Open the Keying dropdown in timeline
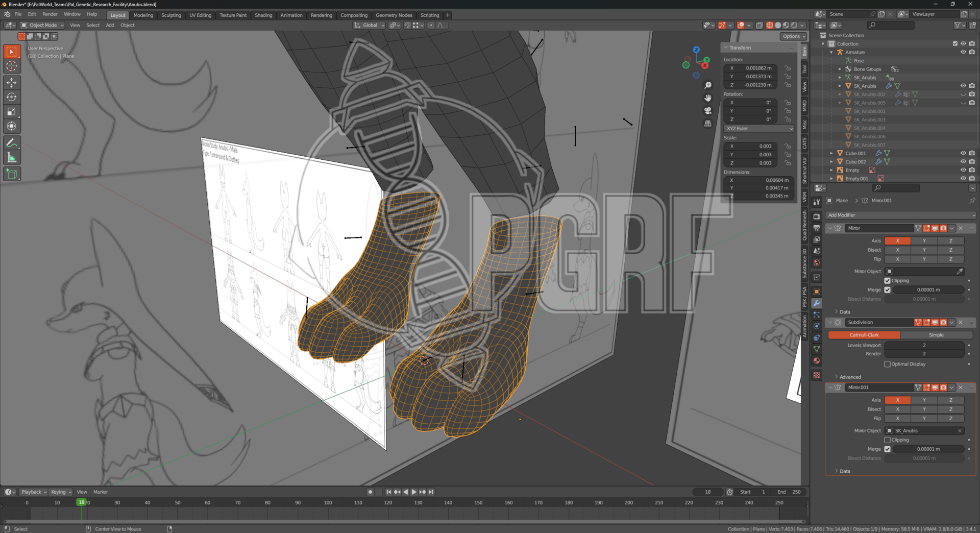This screenshot has height=533, width=980. point(61,492)
